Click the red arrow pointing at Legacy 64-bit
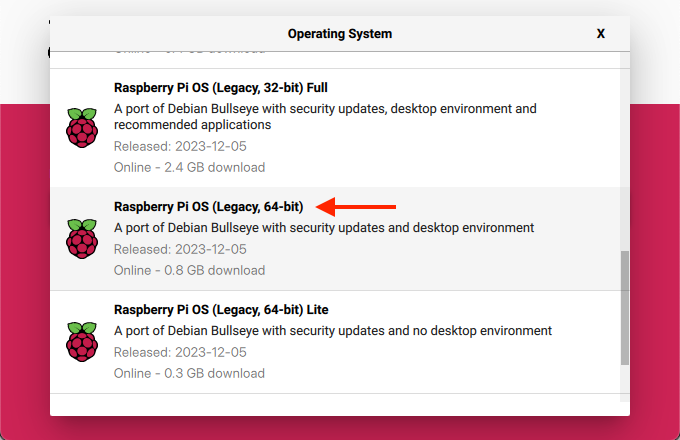This screenshot has width=680, height=440. tap(357, 207)
